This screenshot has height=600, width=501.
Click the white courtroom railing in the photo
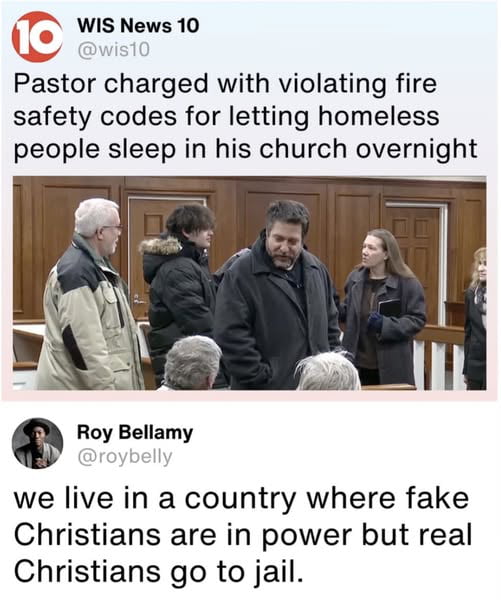pos(438,356)
